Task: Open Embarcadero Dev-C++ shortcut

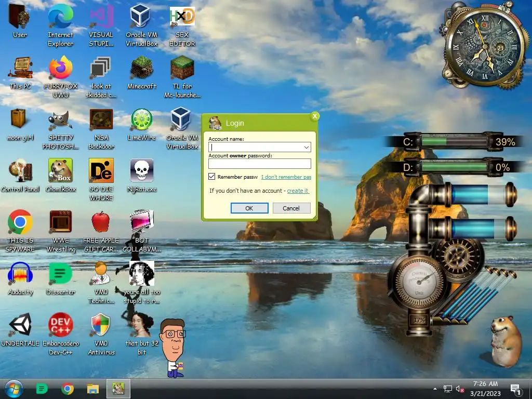Action: 60,334
